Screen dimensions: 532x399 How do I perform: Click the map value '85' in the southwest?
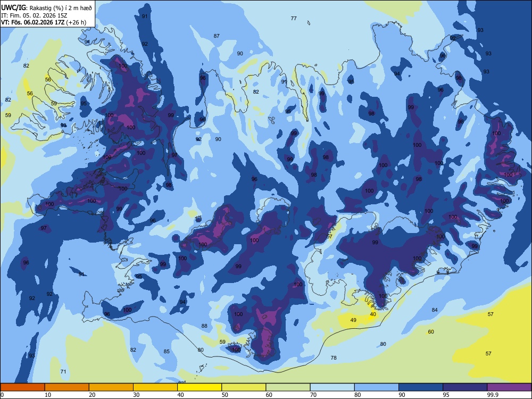point(167,351)
